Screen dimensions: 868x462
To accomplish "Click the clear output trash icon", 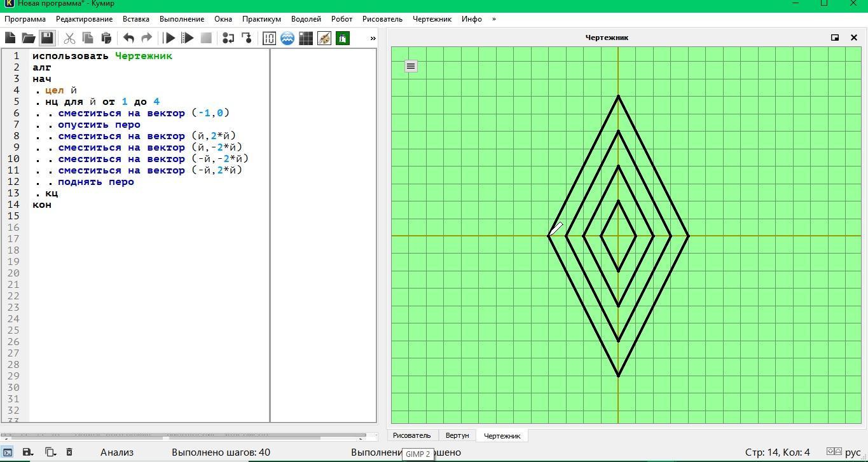I will pyautogui.click(x=69, y=452).
